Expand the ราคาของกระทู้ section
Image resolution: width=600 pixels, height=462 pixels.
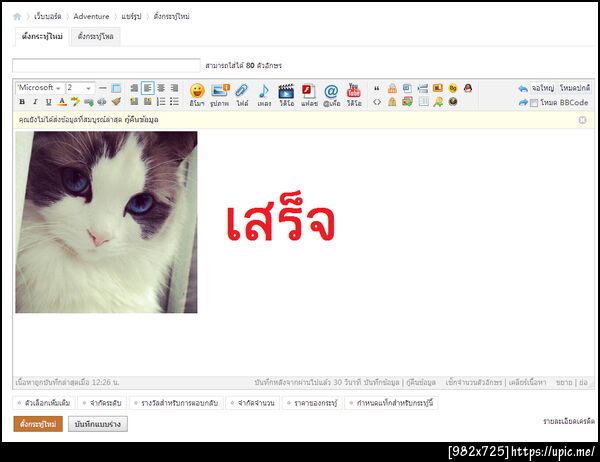[312, 403]
